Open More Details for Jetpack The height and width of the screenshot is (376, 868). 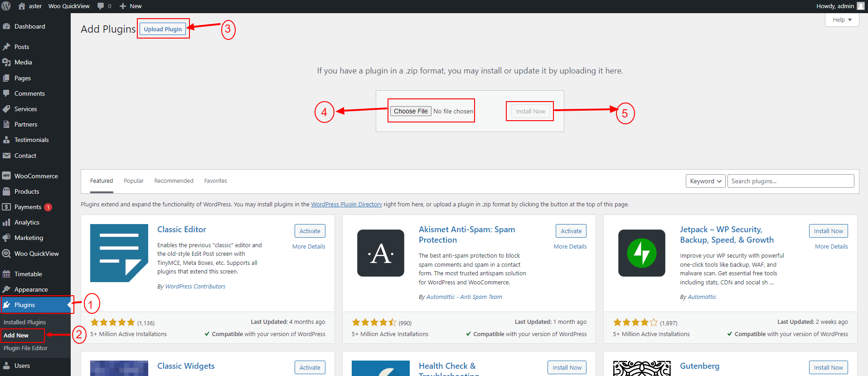pos(831,246)
